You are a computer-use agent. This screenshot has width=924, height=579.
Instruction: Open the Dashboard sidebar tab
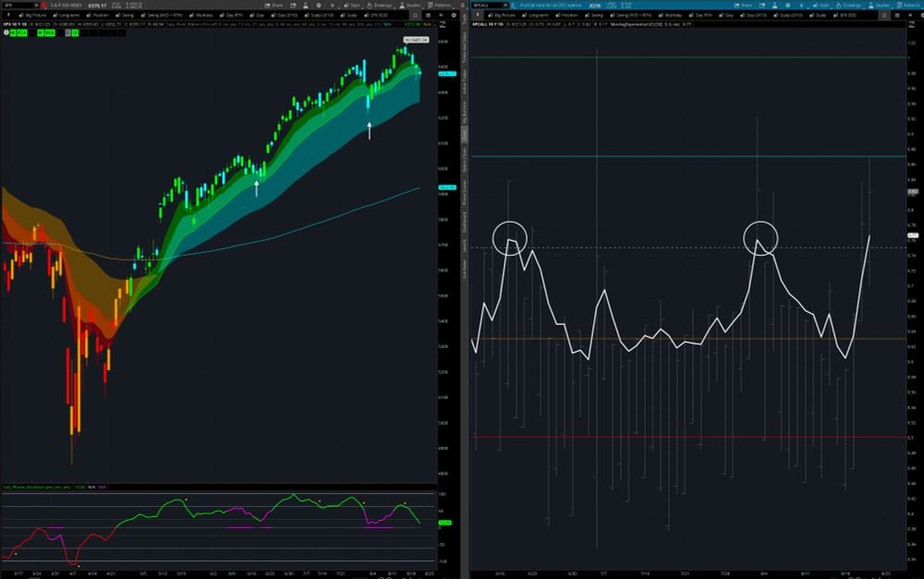pyautogui.click(x=465, y=223)
